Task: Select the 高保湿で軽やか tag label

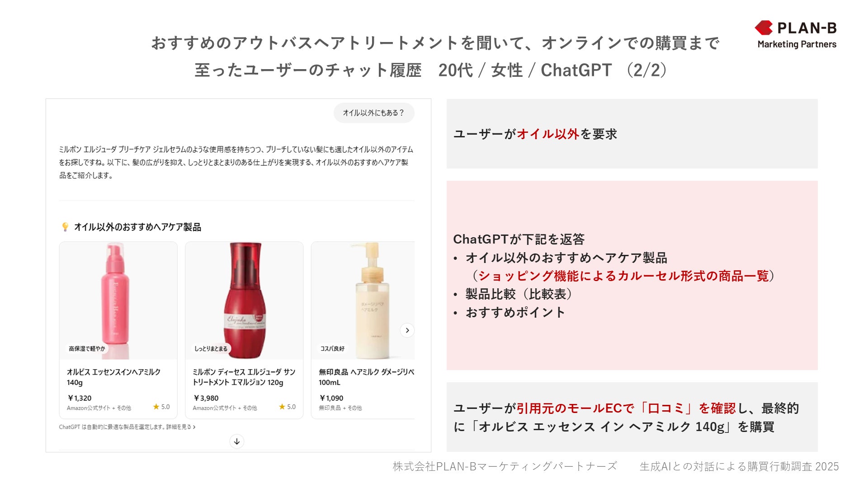Action: [87, 348]
